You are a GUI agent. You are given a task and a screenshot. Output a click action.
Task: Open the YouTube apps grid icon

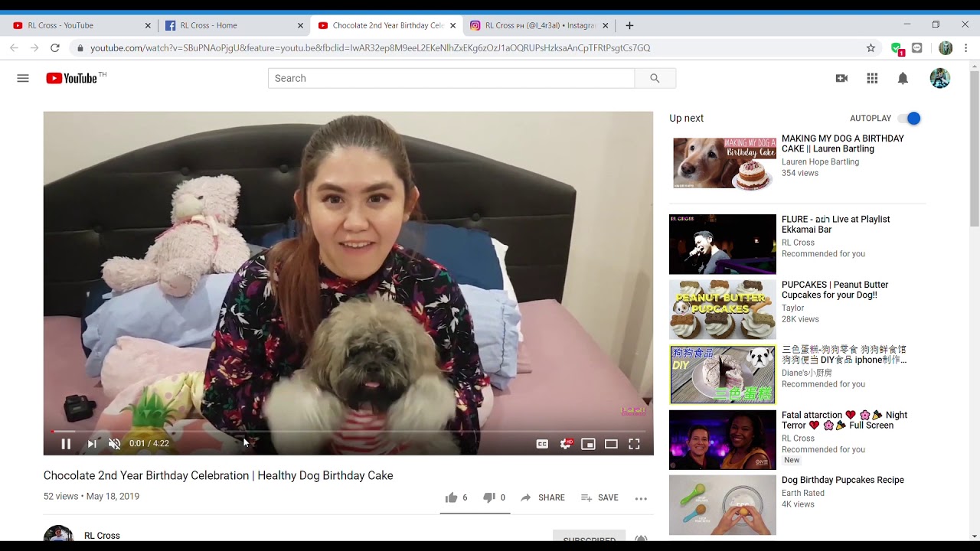(872, 78)
